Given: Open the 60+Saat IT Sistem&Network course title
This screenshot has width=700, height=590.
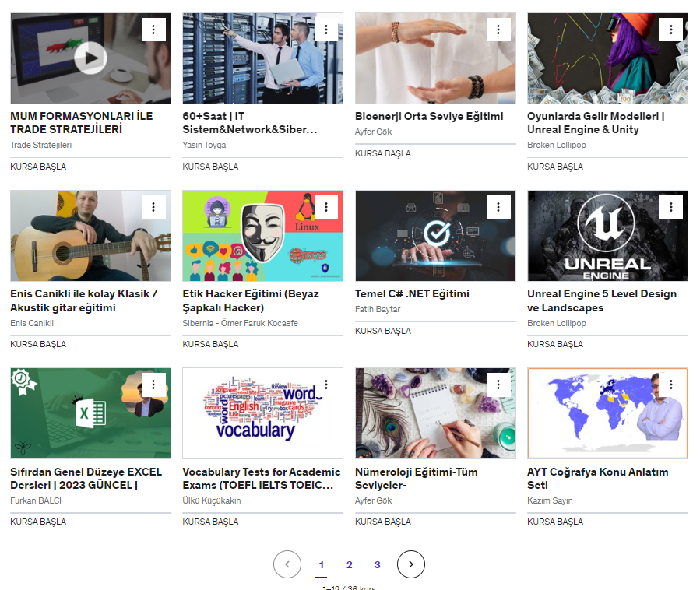Looking at the screenshot, I should tap(249, 123).
